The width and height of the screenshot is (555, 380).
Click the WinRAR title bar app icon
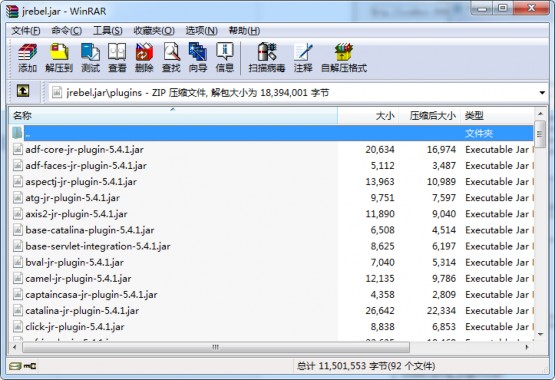point(12,11)
